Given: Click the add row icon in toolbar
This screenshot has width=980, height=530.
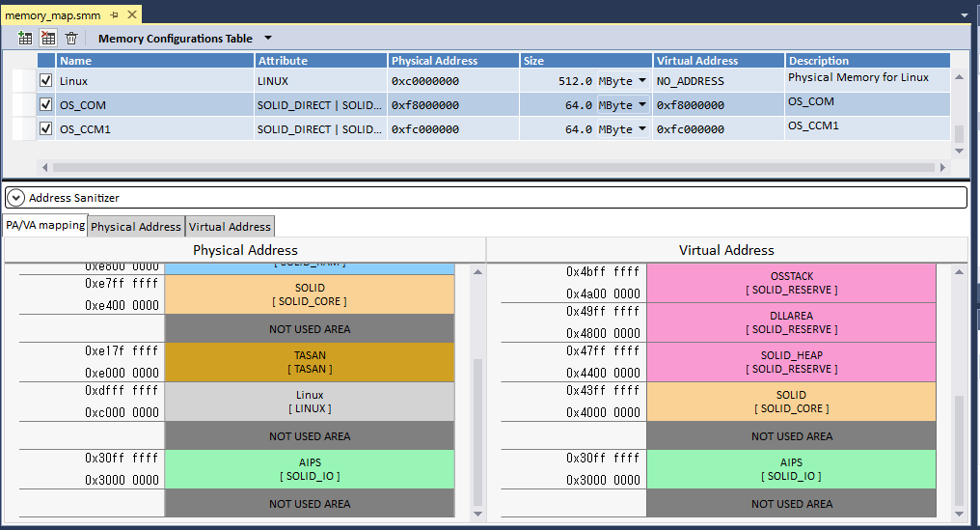Looking at the screenshot, I should click(x=25, y=39).
